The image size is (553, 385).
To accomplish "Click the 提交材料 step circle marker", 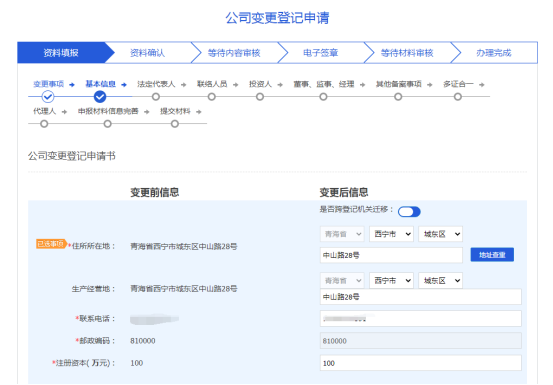I will tap(175, 124).
